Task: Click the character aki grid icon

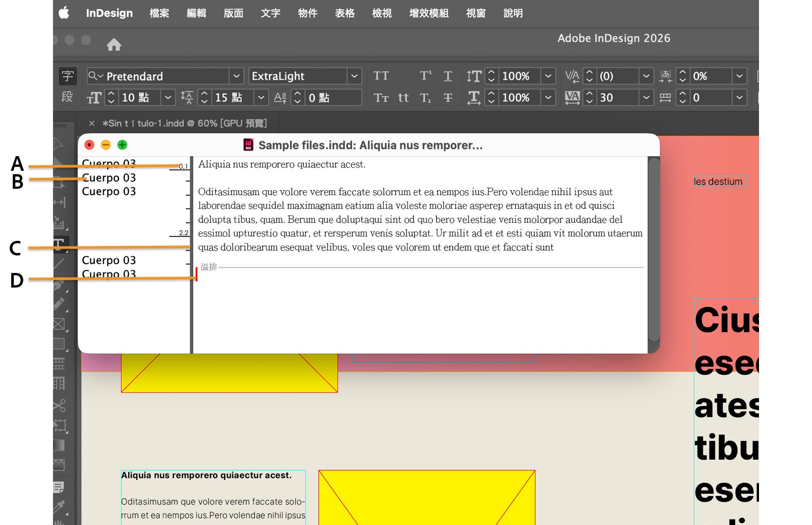Action: pyautogui.click(x=666, y=98)
